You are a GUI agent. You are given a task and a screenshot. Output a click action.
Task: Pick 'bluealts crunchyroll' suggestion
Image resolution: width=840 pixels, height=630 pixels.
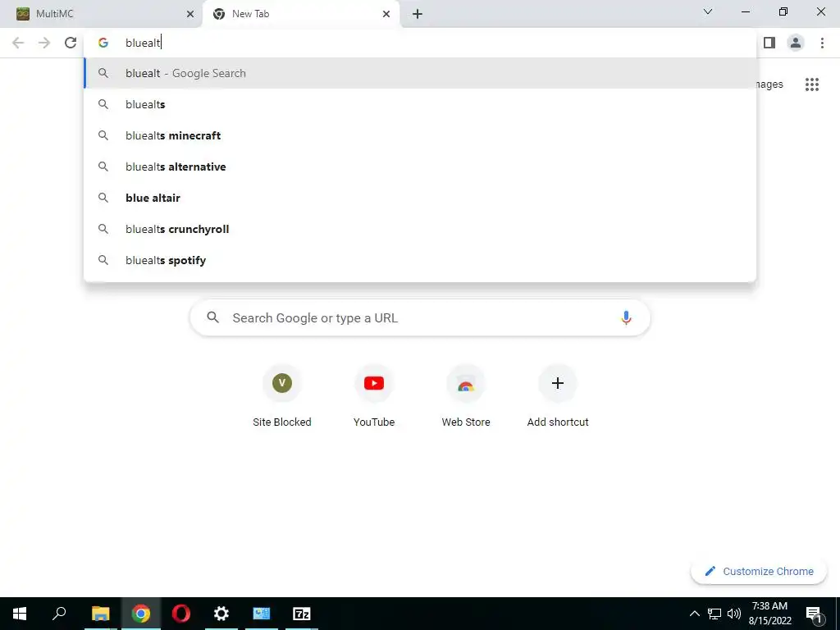(x=420, y=229)
